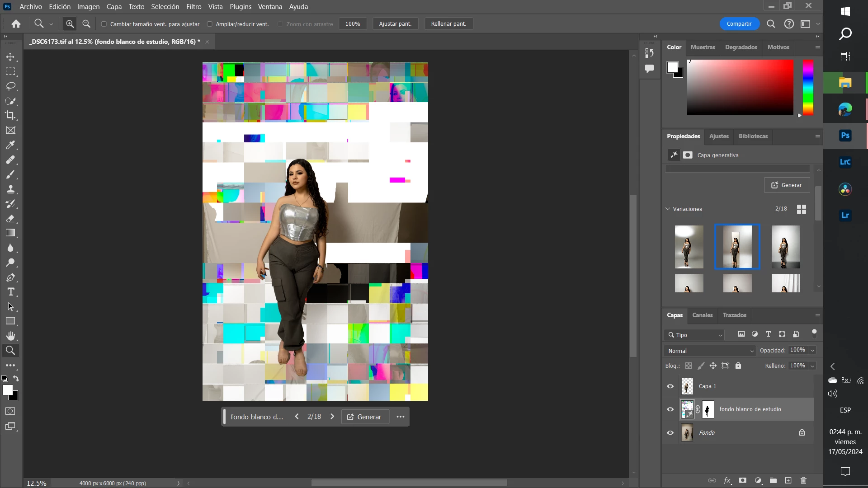Select the Clone Stamp tool
Image resolution: width=868 pixels, height=488 pixels.
tap(10, 189)
